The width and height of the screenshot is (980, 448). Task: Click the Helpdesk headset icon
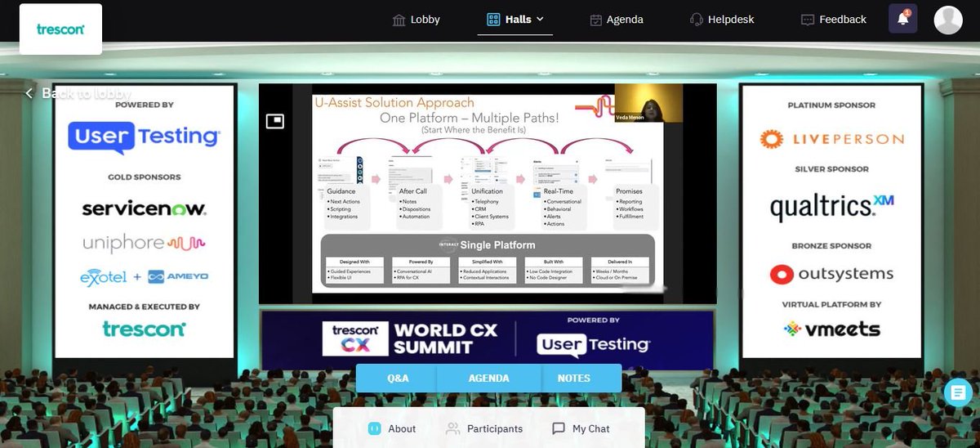pos(697,20)
